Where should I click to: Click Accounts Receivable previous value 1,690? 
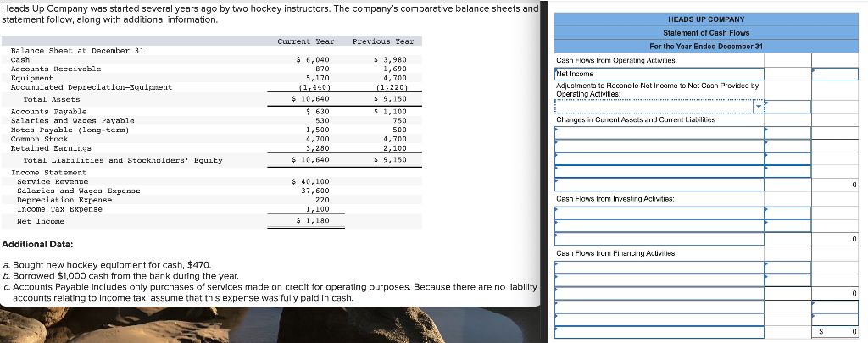pyautogui.click(x=395, y=69)
